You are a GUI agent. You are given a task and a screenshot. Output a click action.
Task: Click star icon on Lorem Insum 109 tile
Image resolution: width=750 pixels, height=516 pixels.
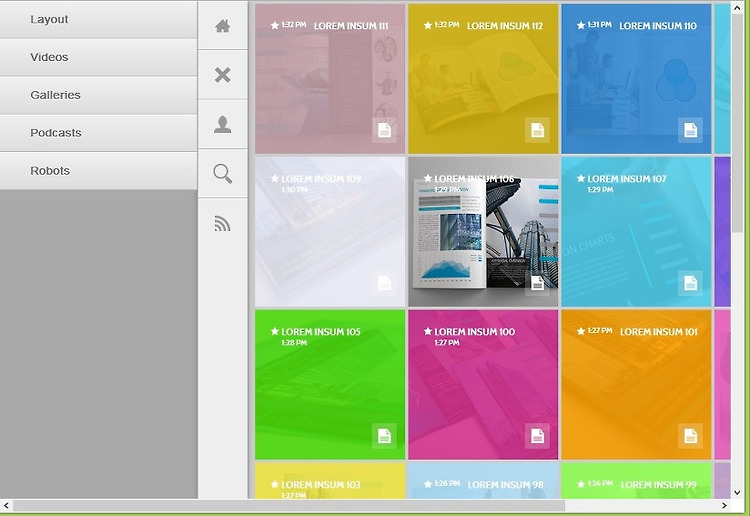pyautogui.click(x=275, y=178)
